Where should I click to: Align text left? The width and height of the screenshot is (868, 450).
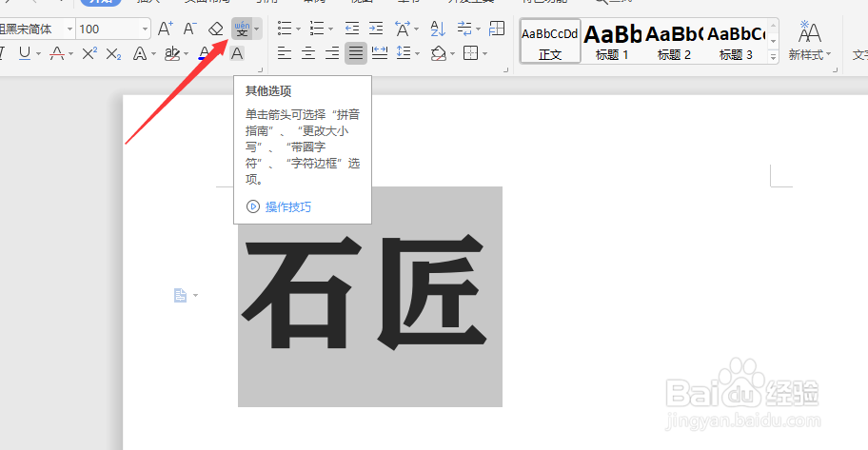[285, 53]
